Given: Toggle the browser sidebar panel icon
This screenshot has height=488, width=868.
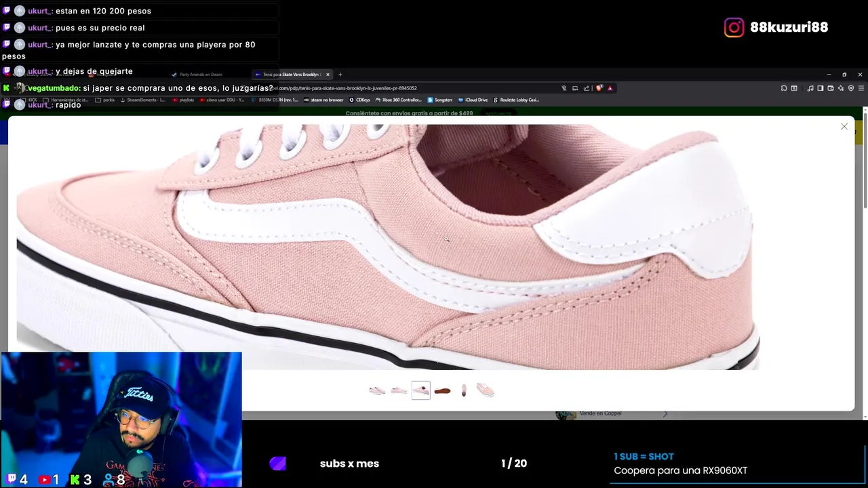Looking at the screenshot, I should pyautogui.click(x=820, y=88).
